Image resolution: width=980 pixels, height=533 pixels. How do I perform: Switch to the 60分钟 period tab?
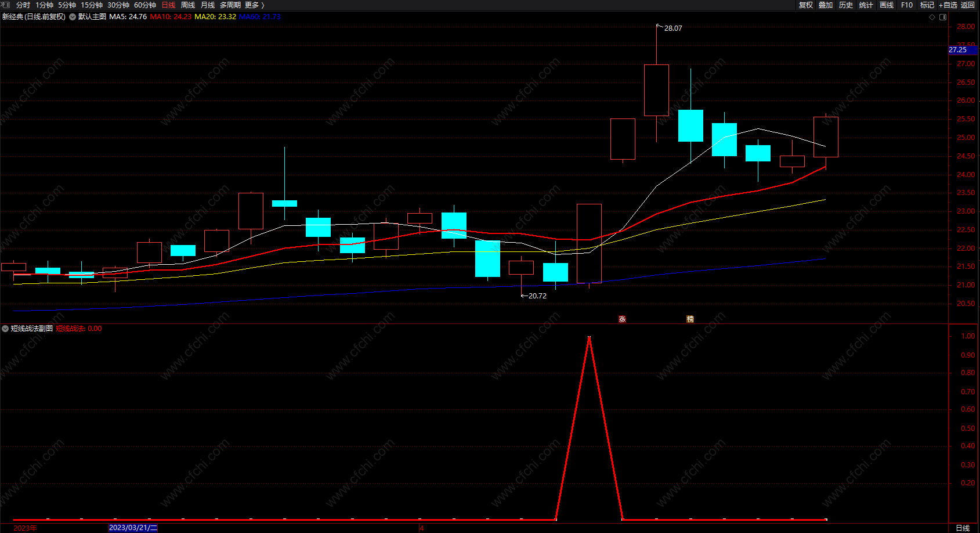tap(145, 5)
